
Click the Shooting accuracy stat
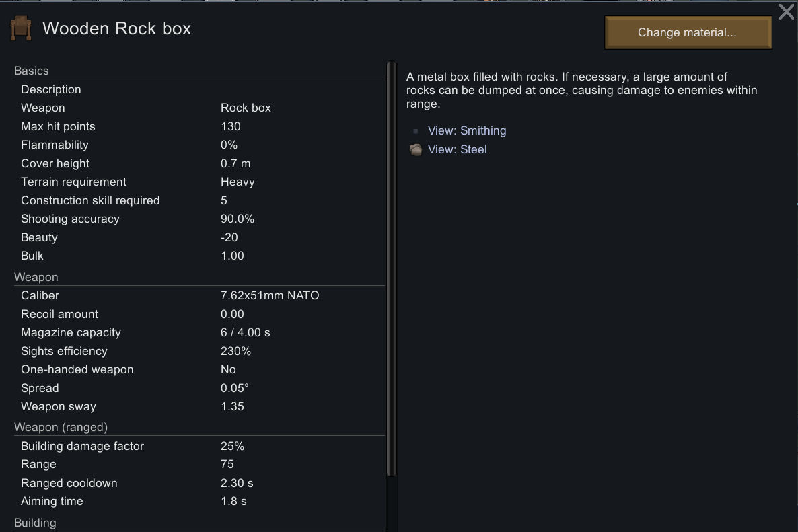[x=199, y=219]
